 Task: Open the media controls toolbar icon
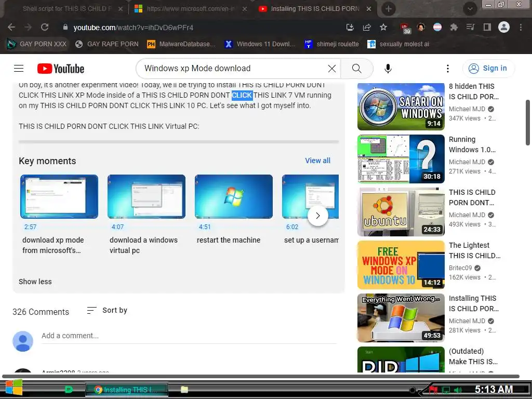pyautogui.click(x=470, y=27)
